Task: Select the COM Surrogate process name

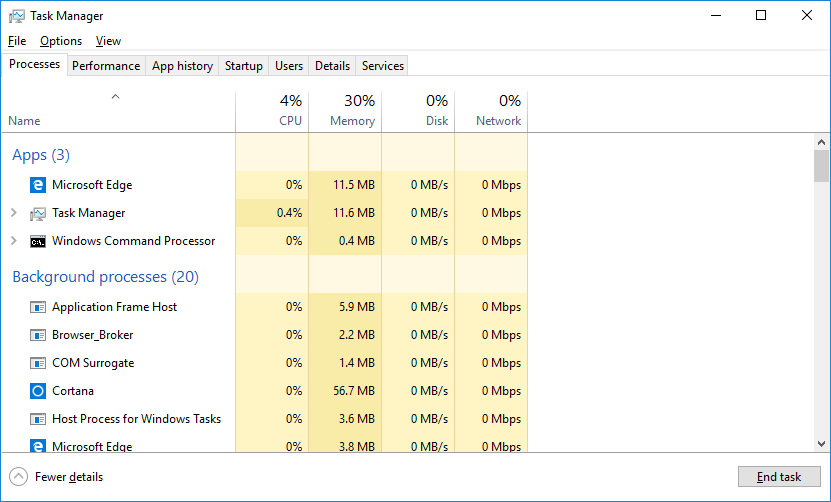Action: pyautogui.click(x=93, y=363)
